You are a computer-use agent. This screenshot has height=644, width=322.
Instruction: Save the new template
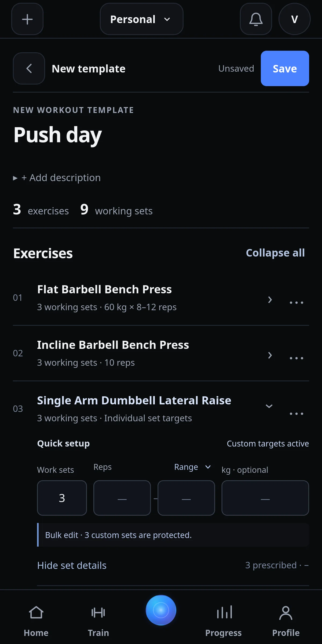tap(285, 68)
